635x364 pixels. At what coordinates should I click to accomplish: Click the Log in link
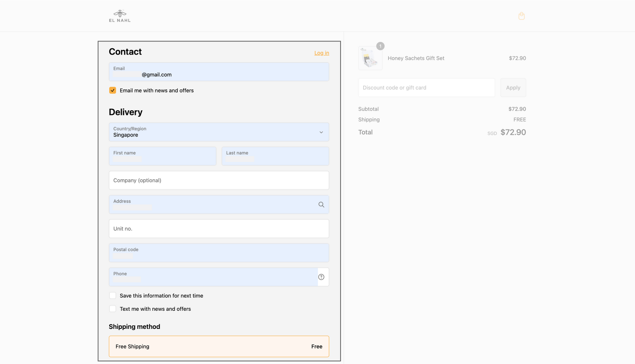click(x=321, y=53)
